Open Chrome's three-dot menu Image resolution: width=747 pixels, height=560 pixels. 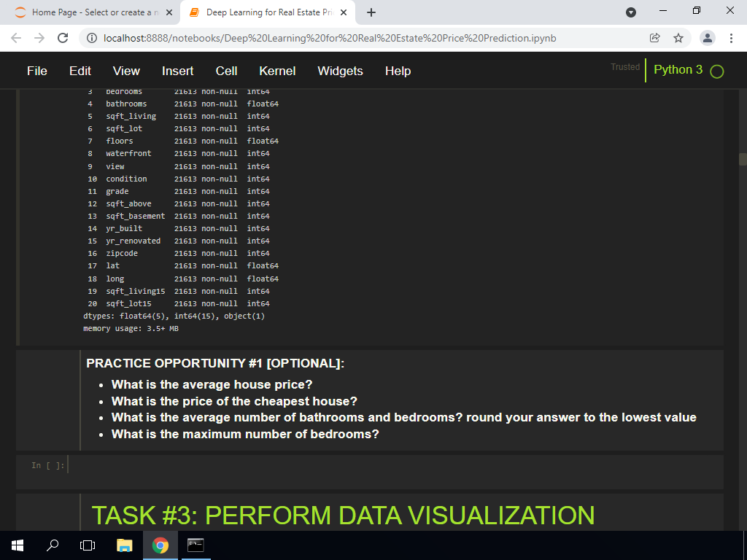(730, 38)
